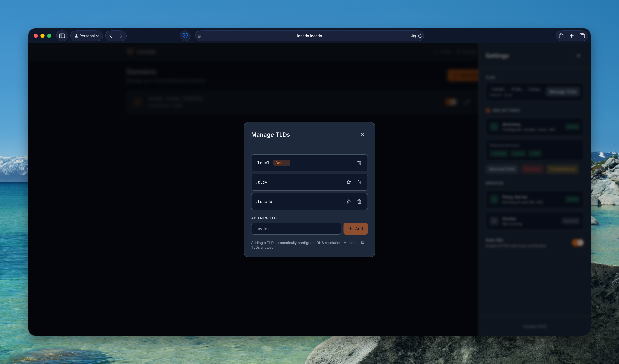Toggle the browser sidebar panel
Viewport: 619px width, 364px height.
pyautogui.click(x=62, y=36)
